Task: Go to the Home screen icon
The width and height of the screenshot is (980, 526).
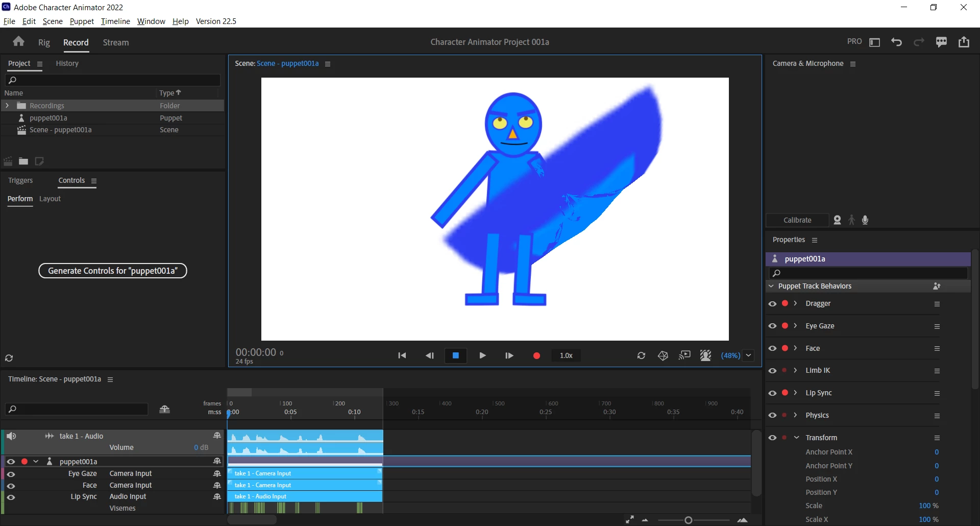Action: pyautogui.click(x=19, y=42)
